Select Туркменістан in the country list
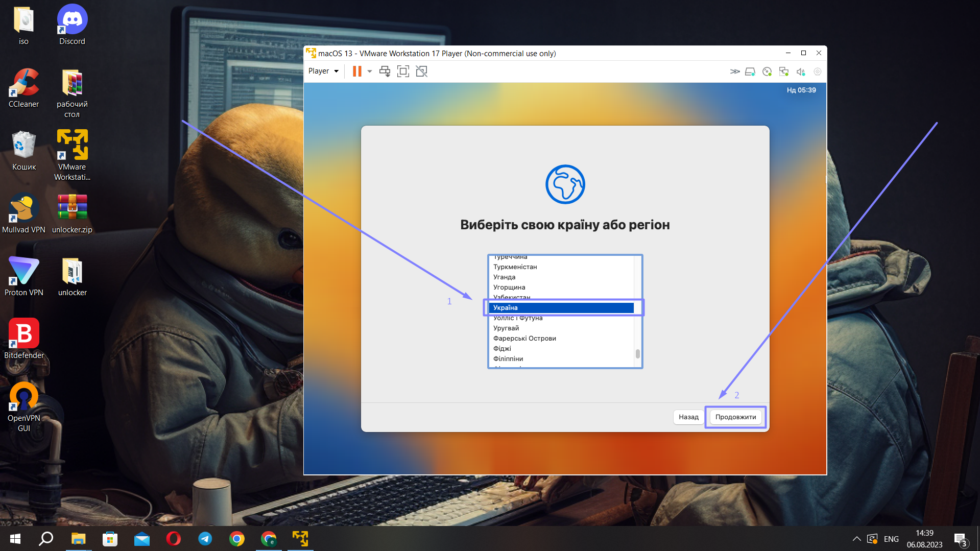This screenshot has width=980, height=551. pos(561,267)
